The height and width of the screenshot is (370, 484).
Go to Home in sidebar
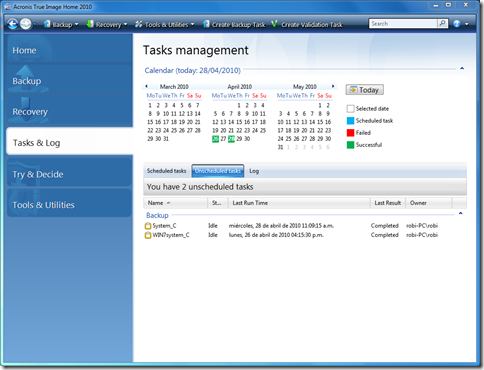pyautogui.click(x=69, y=50)
